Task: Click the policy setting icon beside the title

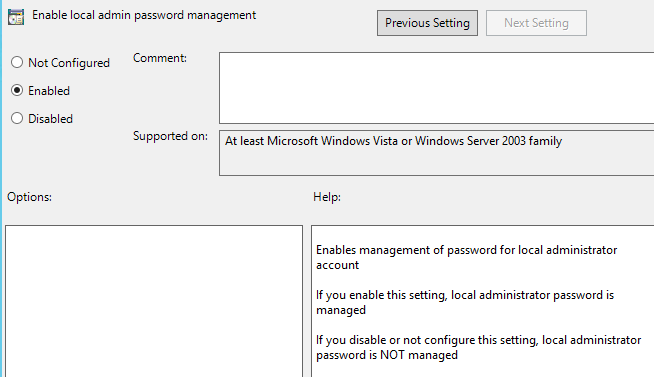Action: point(16,17)
